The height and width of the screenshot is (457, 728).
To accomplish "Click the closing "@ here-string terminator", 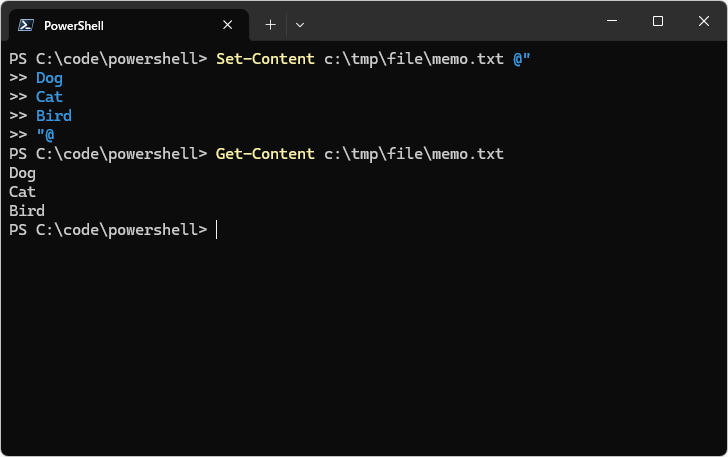I will click(x=45, y=135).
